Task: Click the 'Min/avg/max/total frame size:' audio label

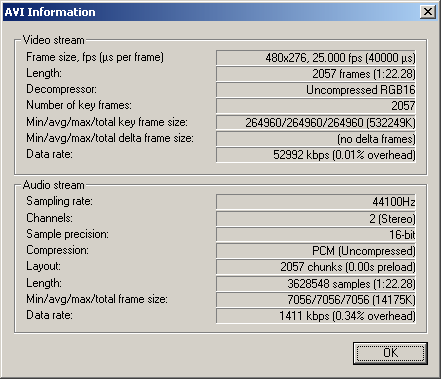Action: (97, 299)
